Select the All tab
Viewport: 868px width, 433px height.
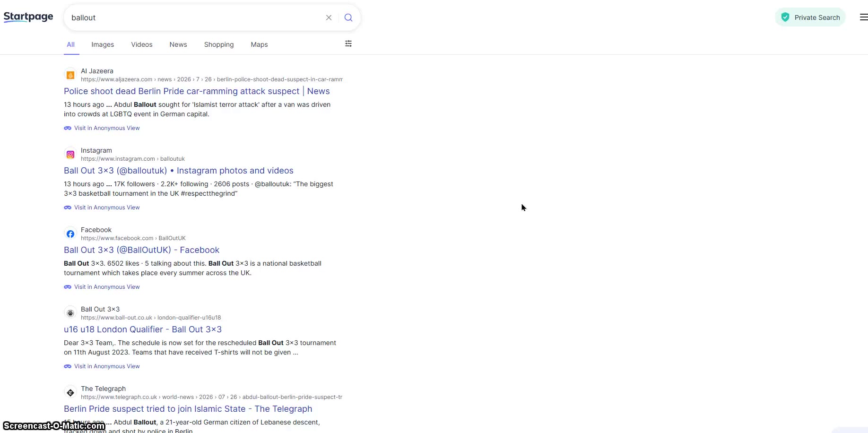point(70,44)
